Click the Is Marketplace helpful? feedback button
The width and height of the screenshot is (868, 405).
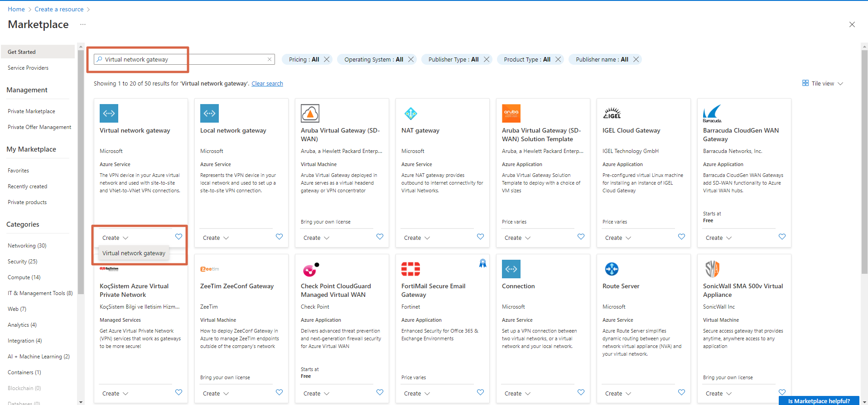point(819,401)
